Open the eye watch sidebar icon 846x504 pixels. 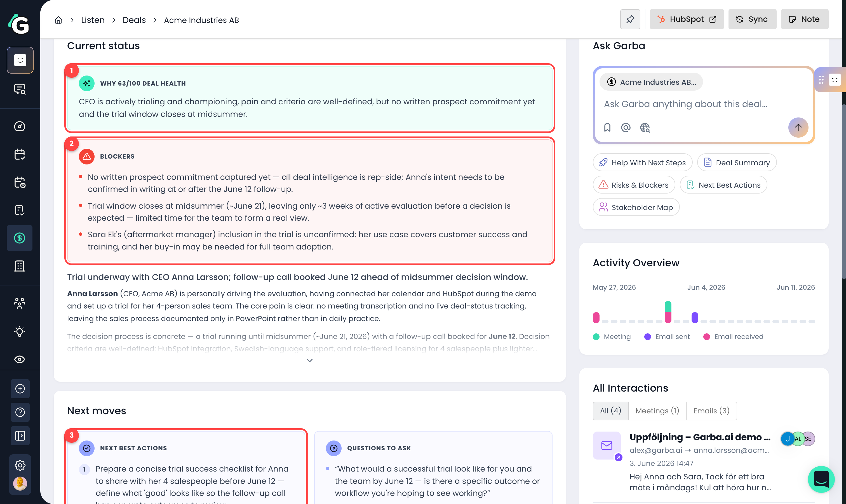pyautogui.click(x=20, y=359)
